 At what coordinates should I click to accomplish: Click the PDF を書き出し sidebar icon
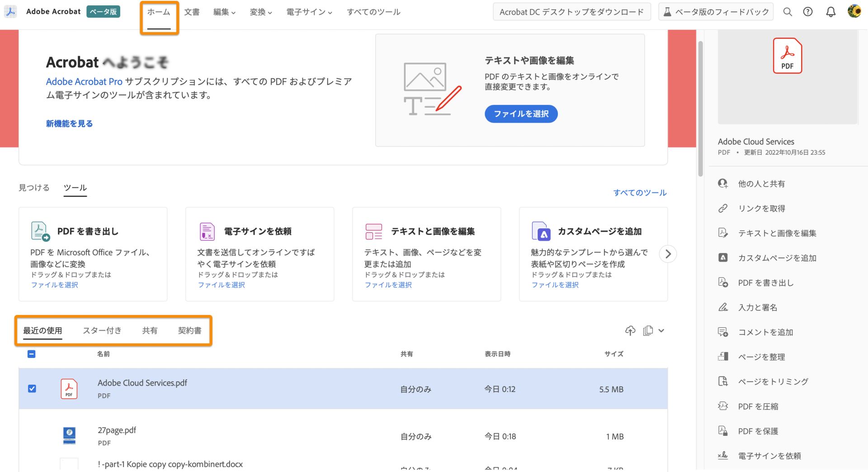point(723,282)
